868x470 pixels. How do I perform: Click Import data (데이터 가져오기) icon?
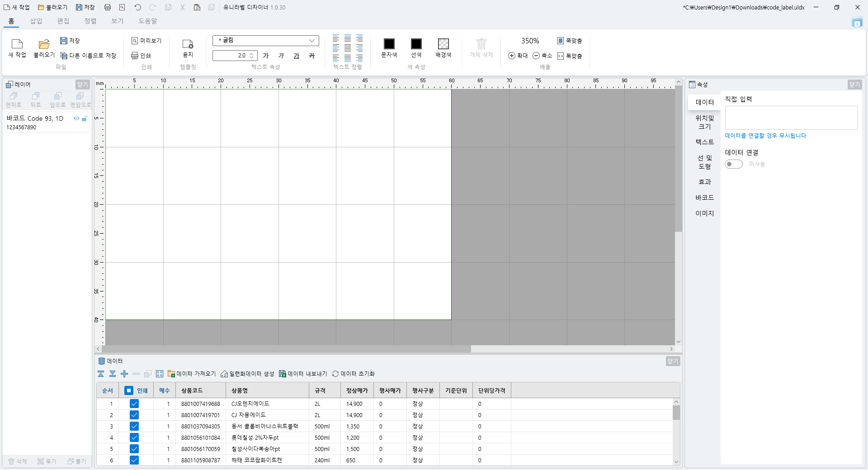171,374
